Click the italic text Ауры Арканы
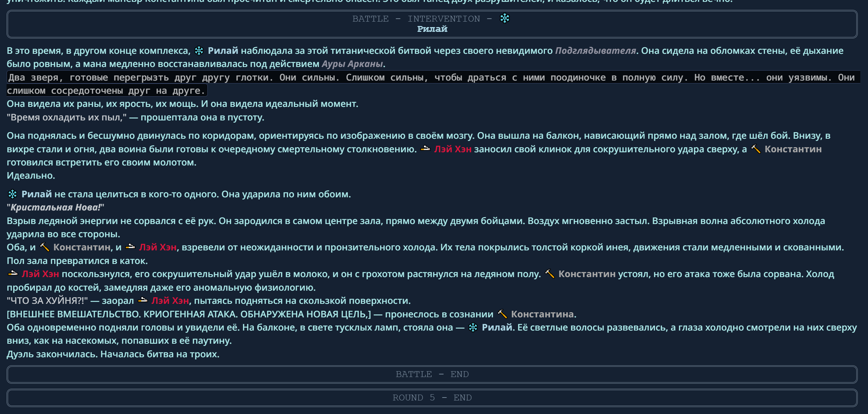The image size is (868, 414). point(352,64)
